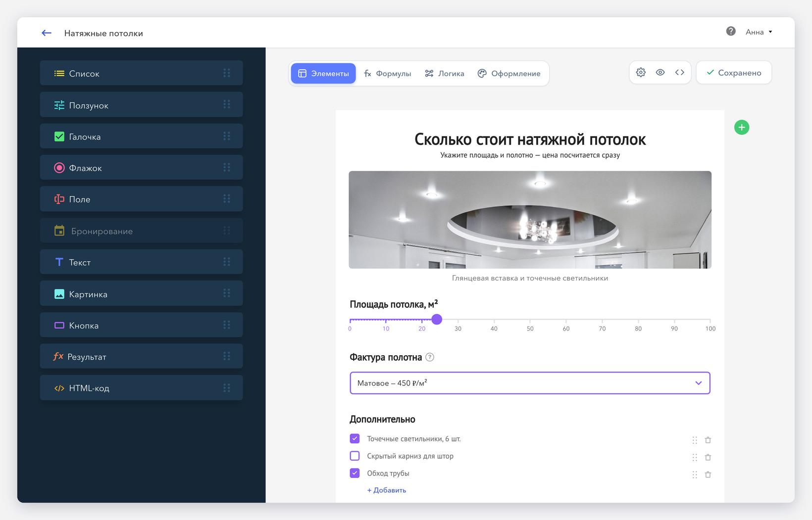The height and width of the screenshot is (520, 812).
Task: Delete the Обход трубы option
Action: pos(708,474)
